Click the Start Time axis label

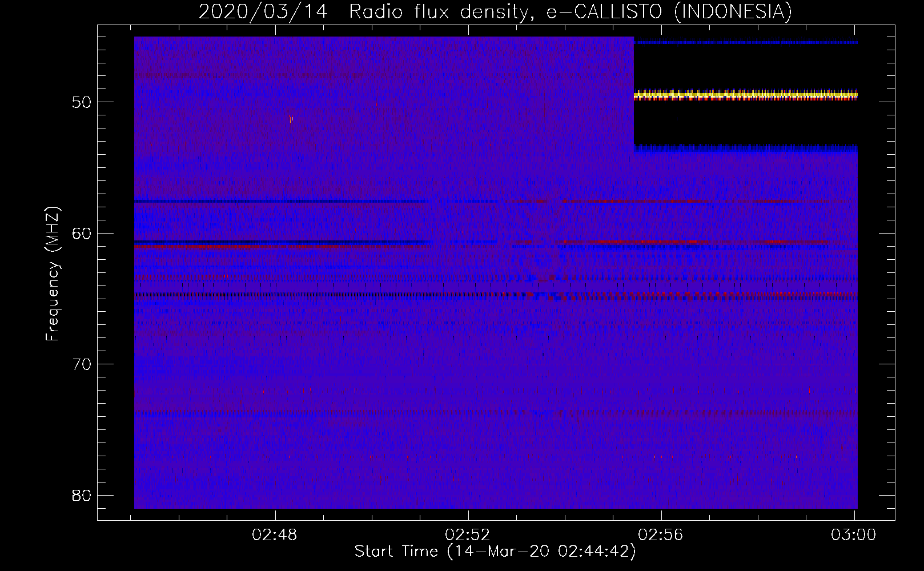pos(495,552)
